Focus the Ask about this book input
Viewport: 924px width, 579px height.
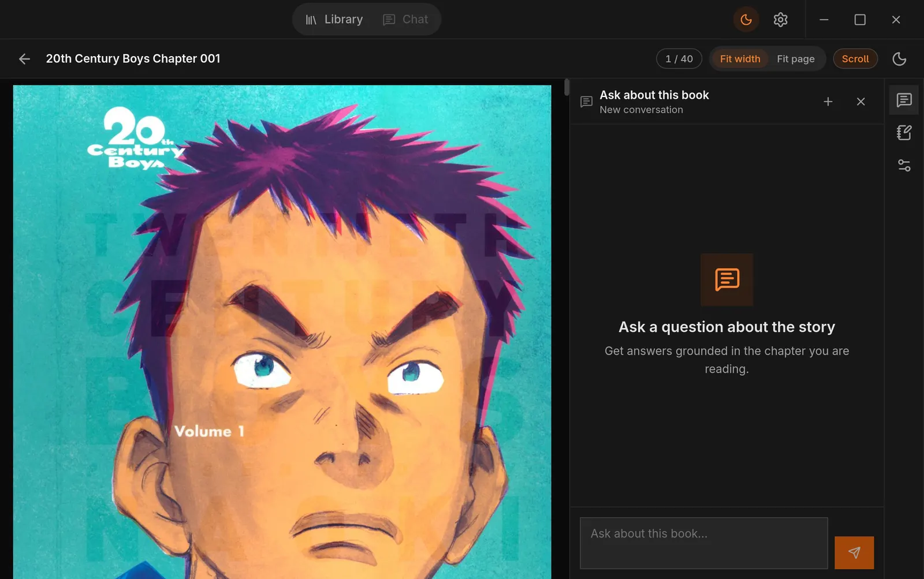click(x=703, y=543)
